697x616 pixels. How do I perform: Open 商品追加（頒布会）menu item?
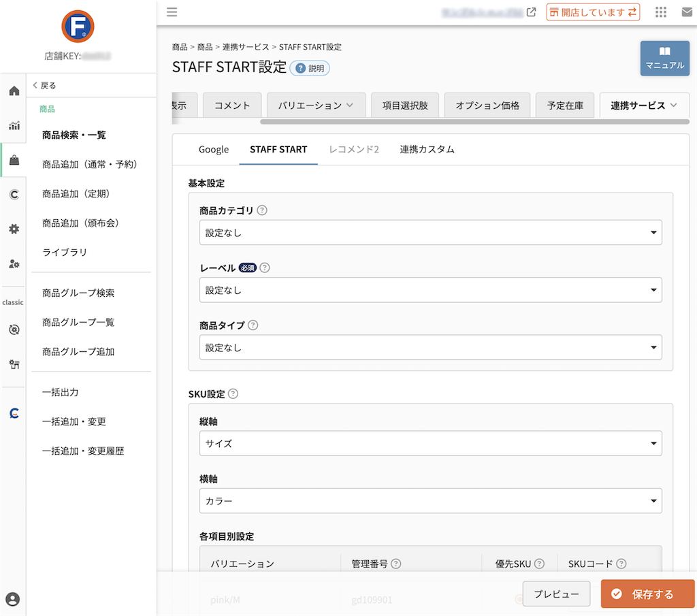coord(80,223)
